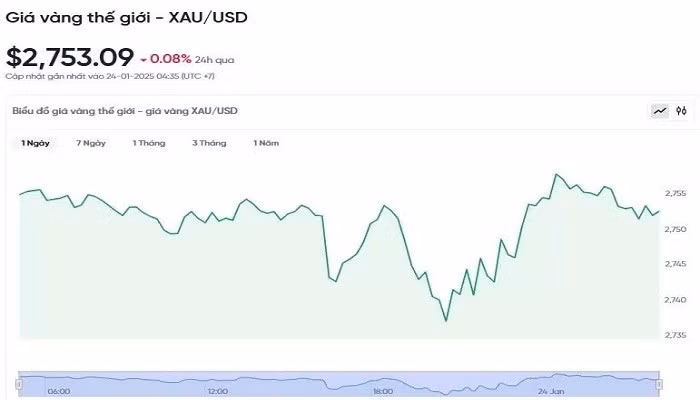This screenshot has width=700, height=400.
Task: Switch to the line chart view
Action: point(660,111)
